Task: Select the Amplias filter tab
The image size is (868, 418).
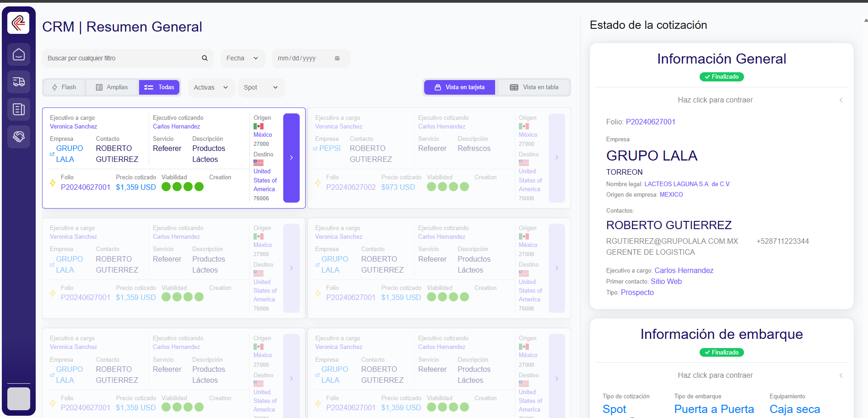Action: (x=112, y=87)
